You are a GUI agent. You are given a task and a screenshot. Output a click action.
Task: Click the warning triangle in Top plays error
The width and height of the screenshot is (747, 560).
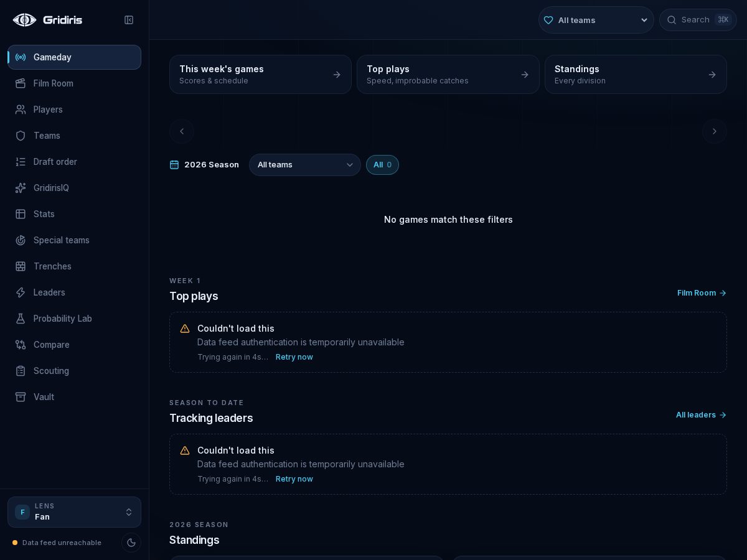point(185,329)
